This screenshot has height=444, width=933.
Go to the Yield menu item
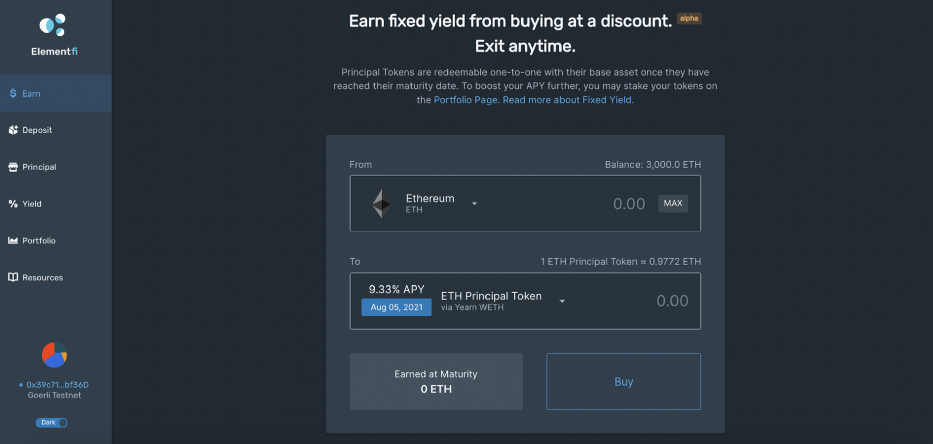point(32,204)
